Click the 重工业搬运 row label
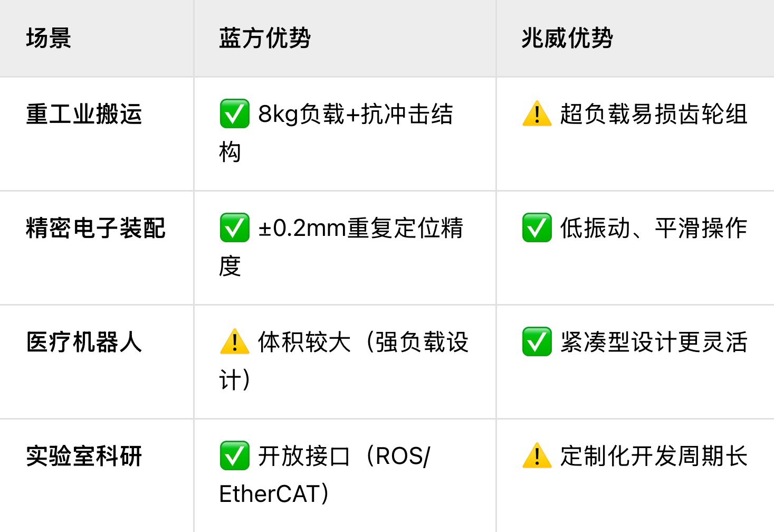Screen dimensions: 774x532 click(84, 114)
